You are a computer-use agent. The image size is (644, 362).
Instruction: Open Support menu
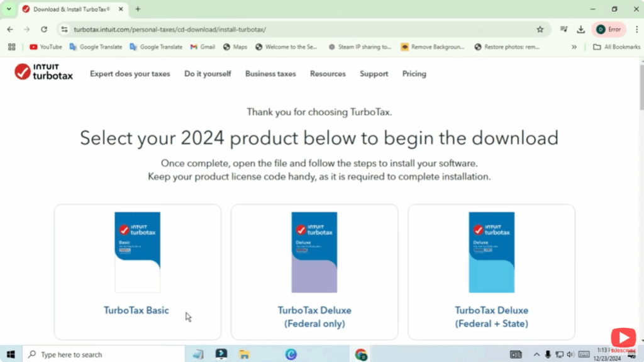coord(374,74)
